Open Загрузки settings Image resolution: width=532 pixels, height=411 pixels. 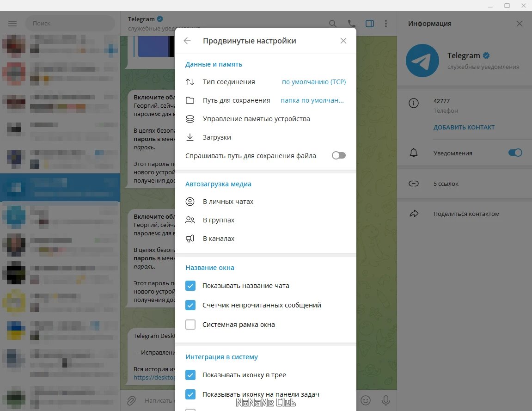pos(217,137)
